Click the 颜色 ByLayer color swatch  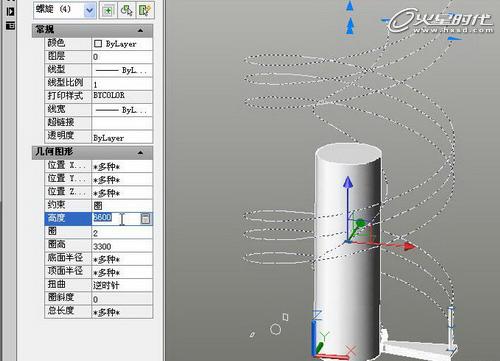[98, 44]
